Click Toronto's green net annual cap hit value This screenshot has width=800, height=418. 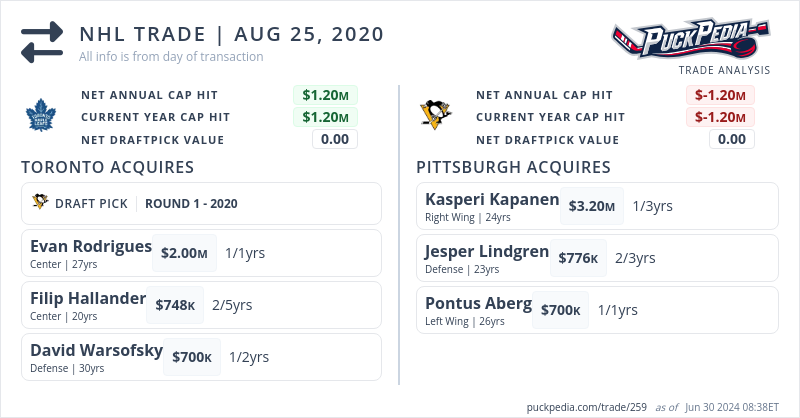tap(325, 95)
